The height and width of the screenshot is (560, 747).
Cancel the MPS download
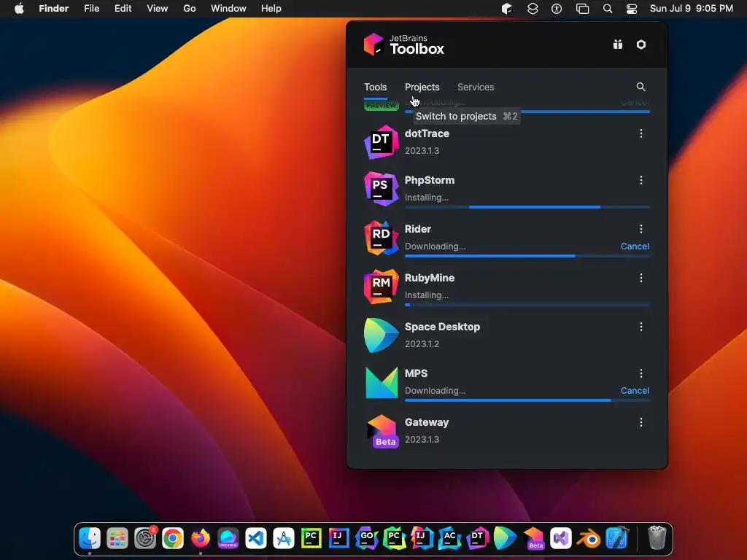point(635,391)
